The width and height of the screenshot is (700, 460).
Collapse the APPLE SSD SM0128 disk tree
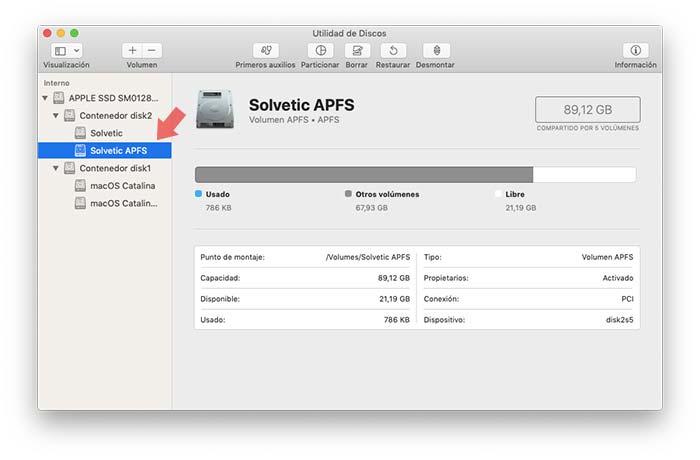[45, 98]
